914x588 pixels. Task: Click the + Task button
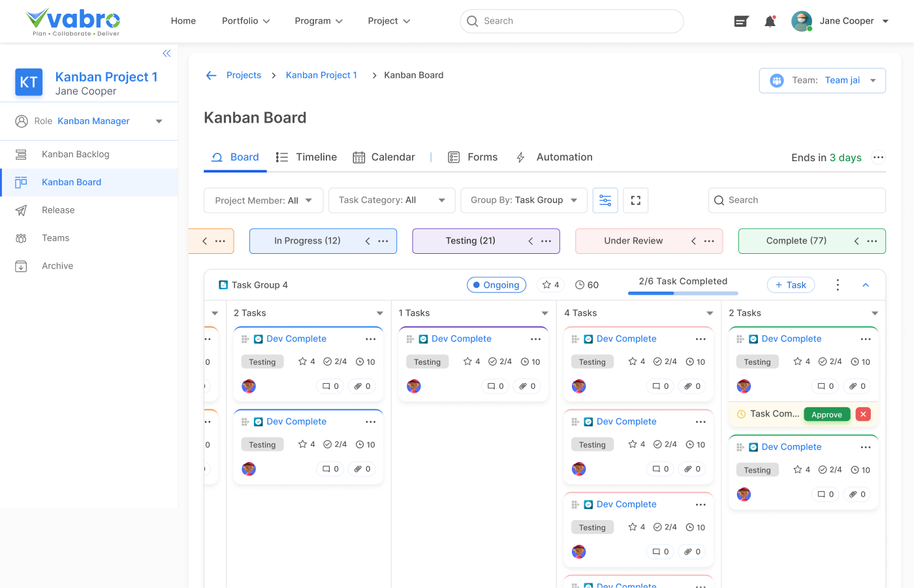tap(790, 285)
